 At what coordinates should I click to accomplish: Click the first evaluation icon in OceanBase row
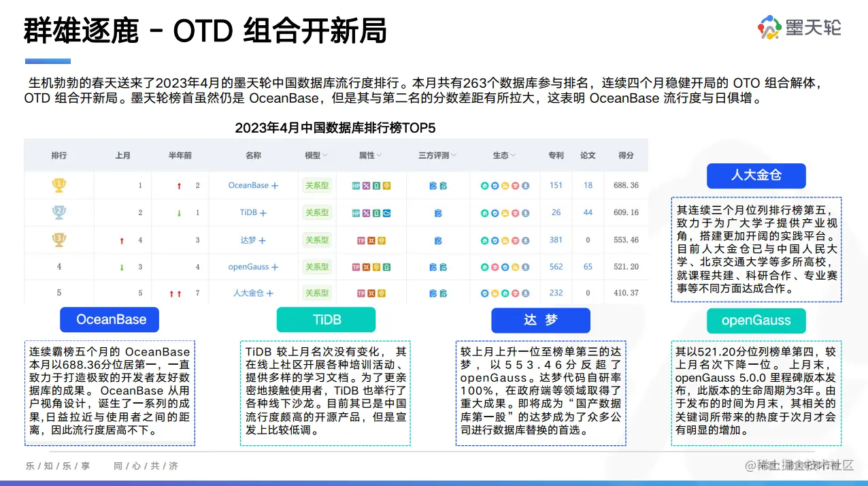tap(433, 186)
